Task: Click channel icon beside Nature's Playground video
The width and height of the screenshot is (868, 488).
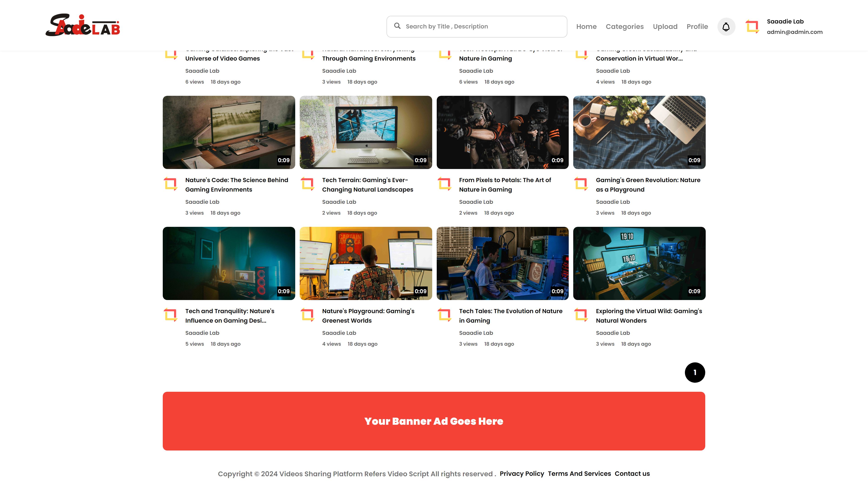Action: coord(307,315)
